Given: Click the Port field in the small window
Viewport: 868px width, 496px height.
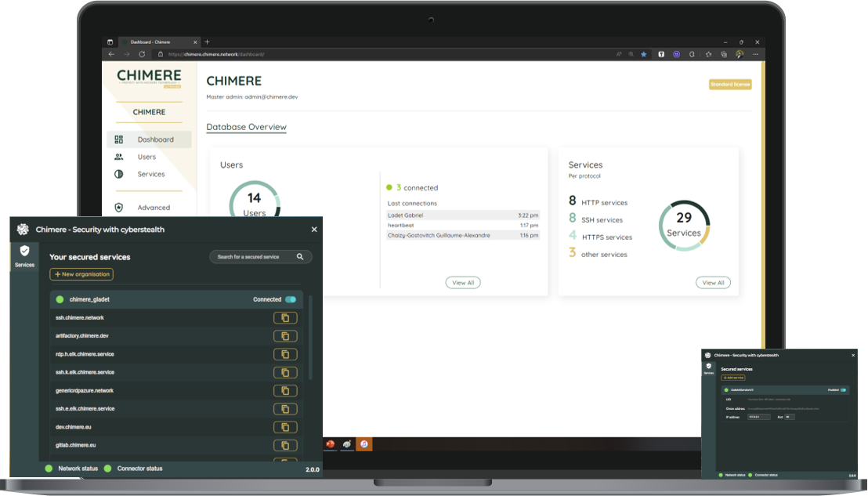Looking at the screenshot, I should tap(790, 417).
